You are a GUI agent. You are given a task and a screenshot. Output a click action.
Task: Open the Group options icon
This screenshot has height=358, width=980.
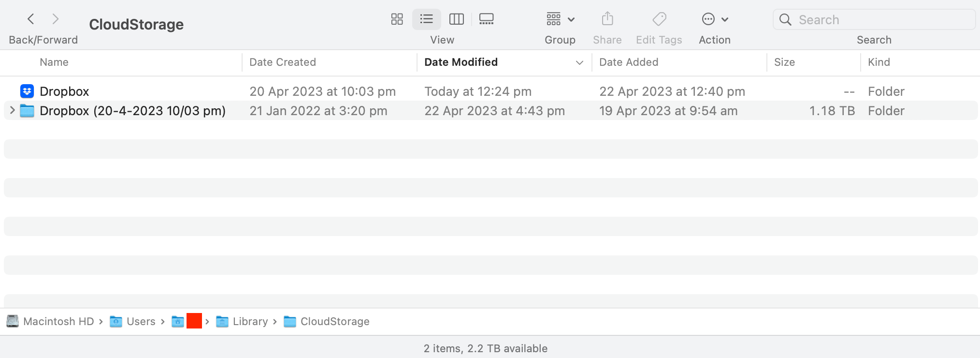554,19
